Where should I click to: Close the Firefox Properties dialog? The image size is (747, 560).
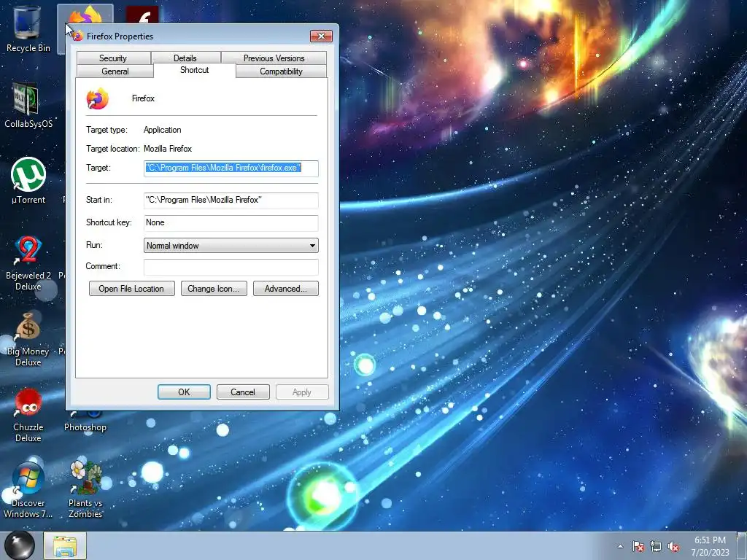(321, 36)
